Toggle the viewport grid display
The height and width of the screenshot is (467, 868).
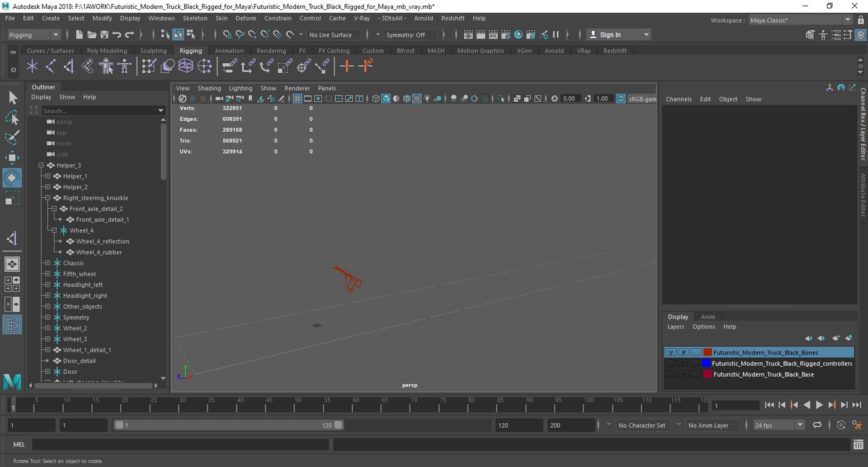[x=297, y=99]
